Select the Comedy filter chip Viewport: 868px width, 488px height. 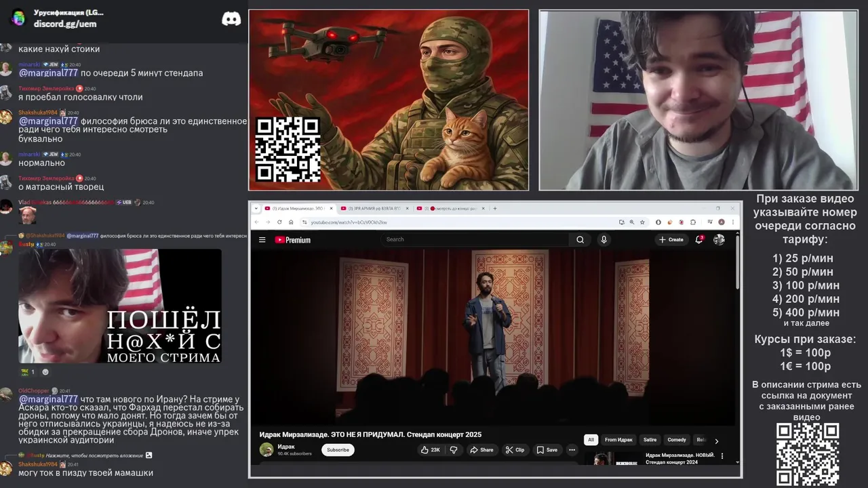(x=677, y=440)
